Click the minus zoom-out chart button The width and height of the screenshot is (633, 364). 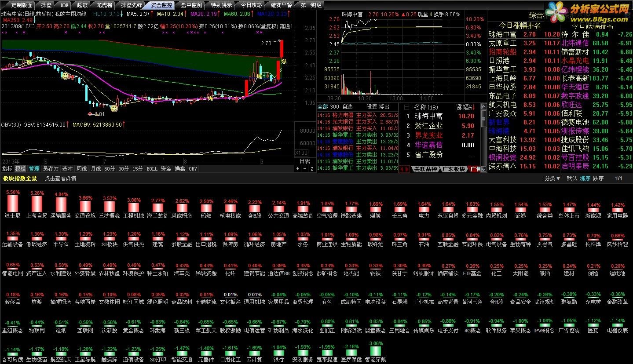(x=304, y=169)
